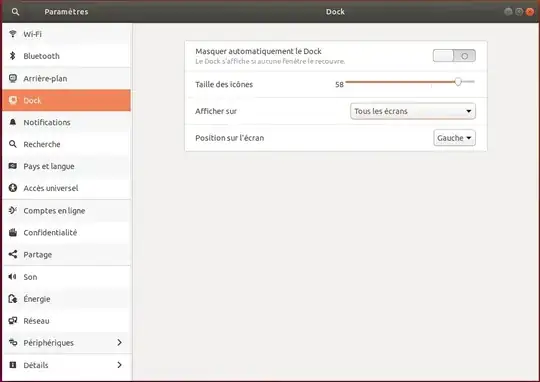
Task: Select the Notifications bell icon
Action: click(x=13, y=122)
